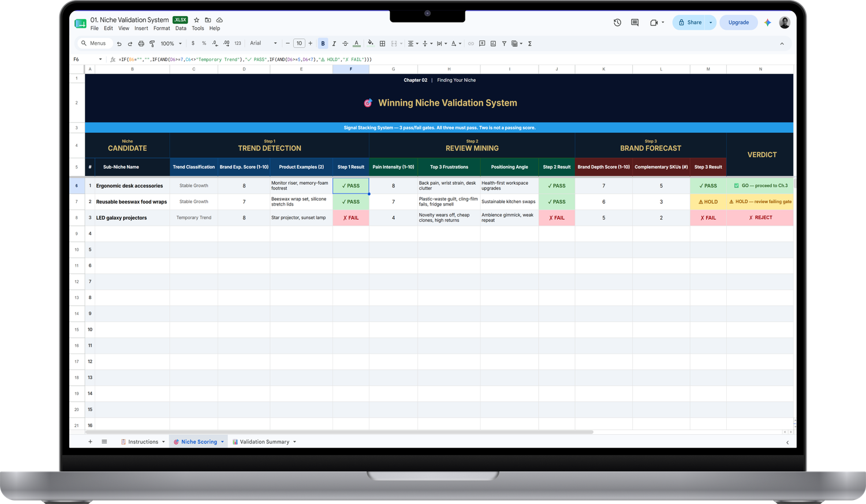Open the View menu
The image size is (866, 504).
124,28
